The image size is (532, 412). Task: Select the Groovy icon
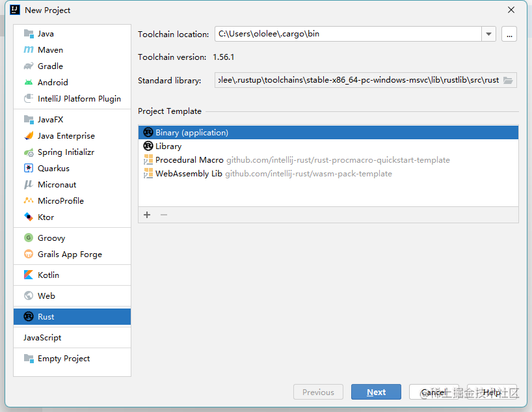click(x=29, y=238)
